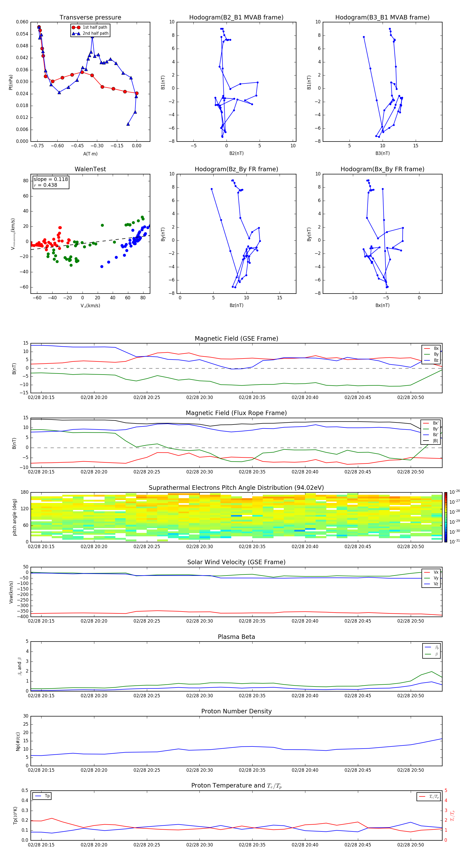
Task: Click the 'Bz(nT)' x-axis label
Action: tap(236, 305)
